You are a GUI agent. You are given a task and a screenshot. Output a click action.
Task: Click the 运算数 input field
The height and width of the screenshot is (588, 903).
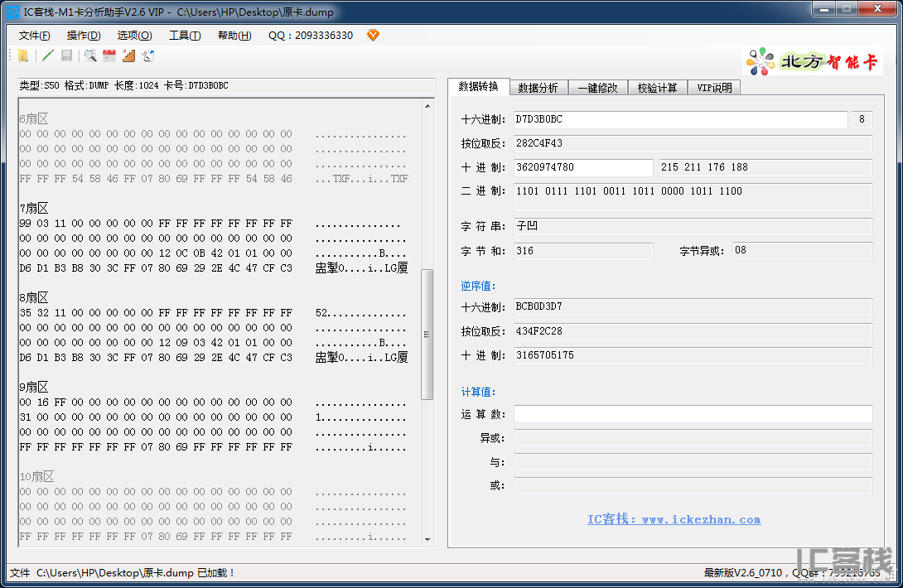point(693,414)
